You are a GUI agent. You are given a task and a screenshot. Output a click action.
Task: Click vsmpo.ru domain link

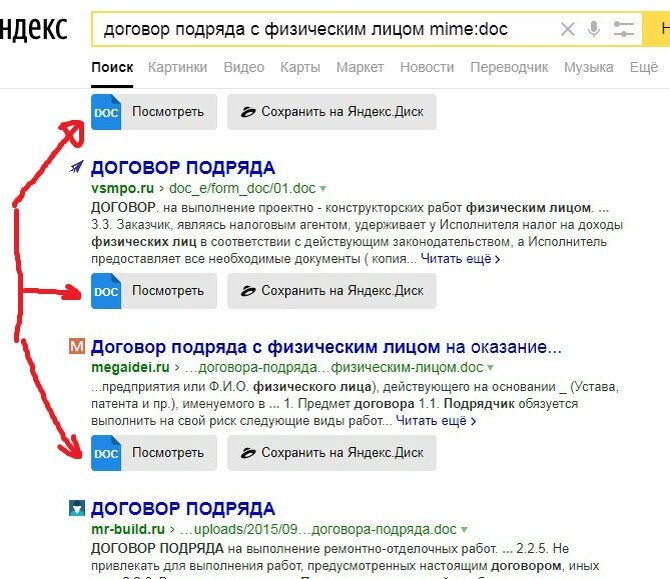click(x=122, y=188)
